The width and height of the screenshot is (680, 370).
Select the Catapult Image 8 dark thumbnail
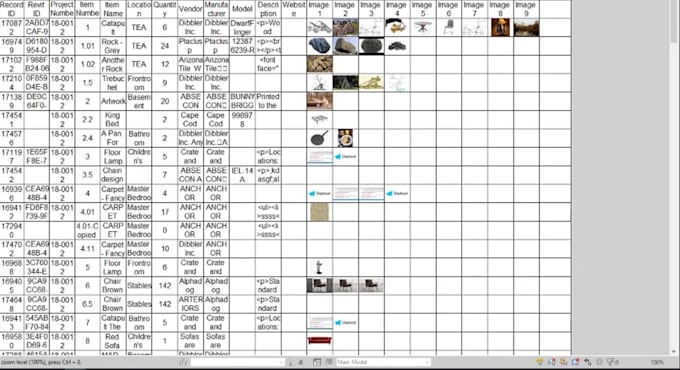click(x=500, y=27)
